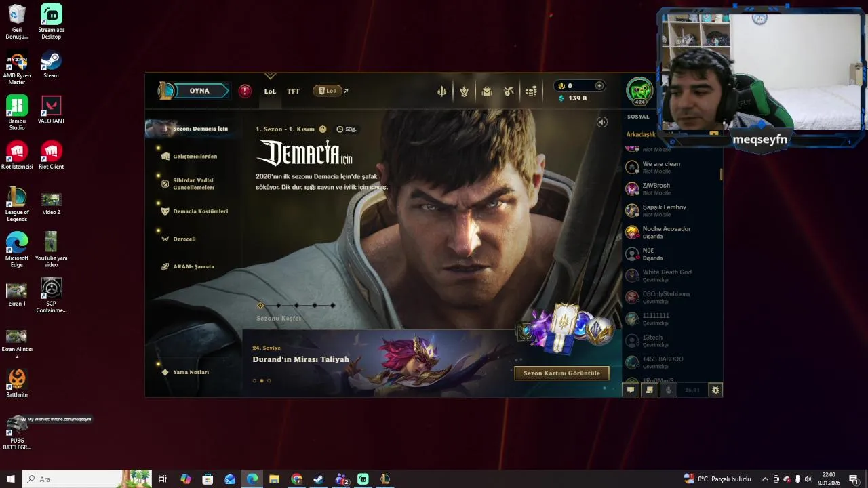Select offline friend Whitè Dèath God
This screenshot has width=868, height=488.
[x=671, y=275]
